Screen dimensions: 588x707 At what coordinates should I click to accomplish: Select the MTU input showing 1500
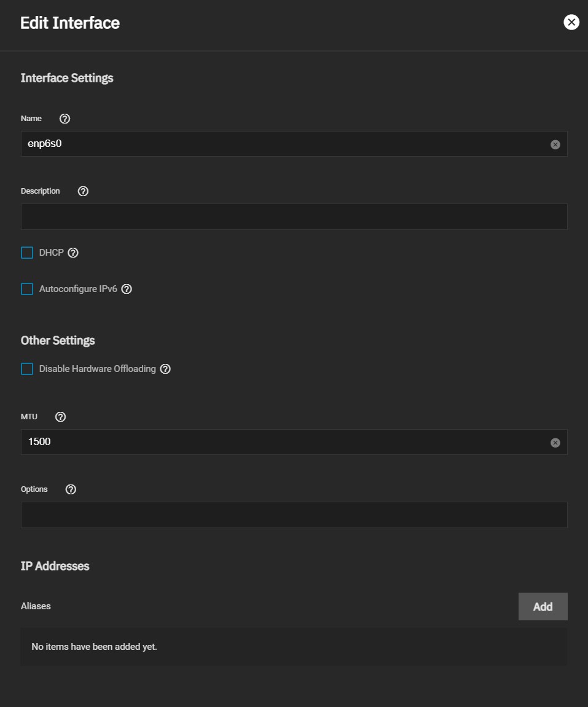294,442
